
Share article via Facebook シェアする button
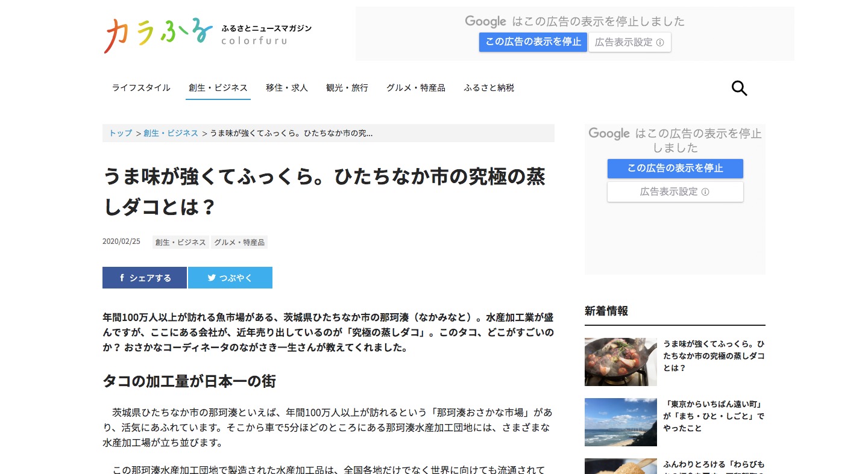coord(145,278)
